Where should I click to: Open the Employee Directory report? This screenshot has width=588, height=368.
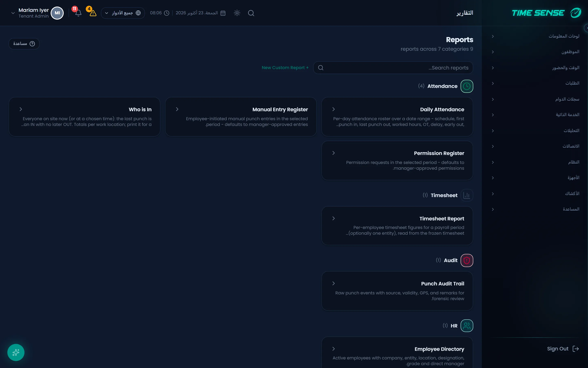397,353
